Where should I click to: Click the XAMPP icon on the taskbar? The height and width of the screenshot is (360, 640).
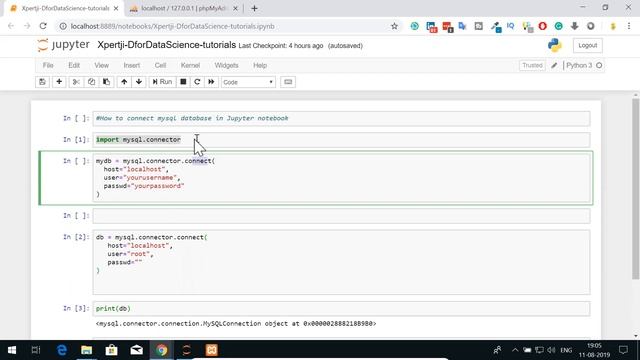pyautogui.click(x=211, y=350)
